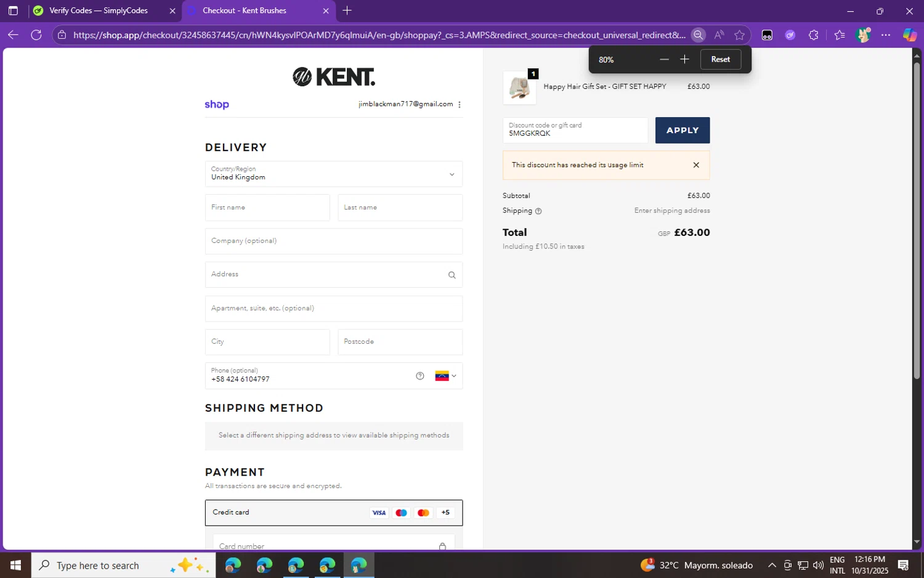This screenshot has width=924, height=578.
Task: Open the favorites list icon
Action: 840,35
